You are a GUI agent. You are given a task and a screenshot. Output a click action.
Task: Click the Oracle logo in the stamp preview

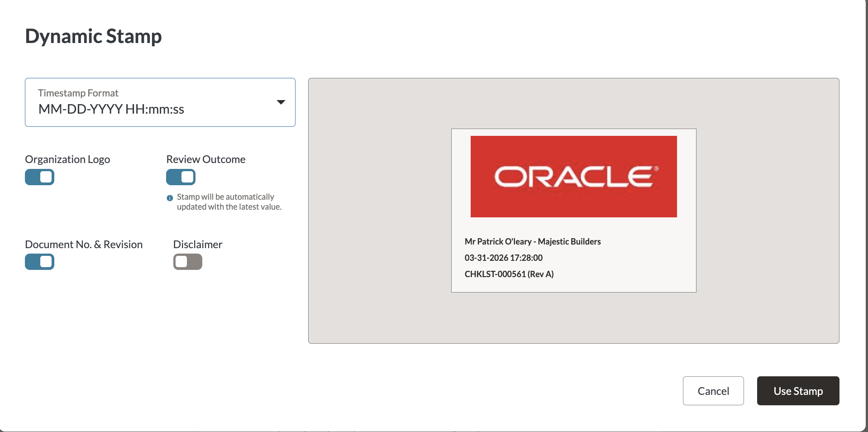coord(573,177)
